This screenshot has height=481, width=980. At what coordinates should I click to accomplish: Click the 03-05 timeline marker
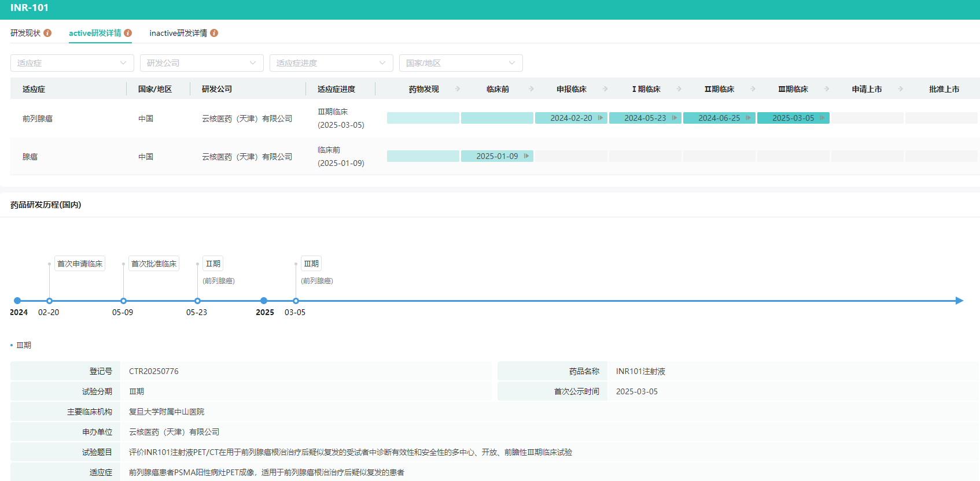pyautogui.click(x=296, y=301)
